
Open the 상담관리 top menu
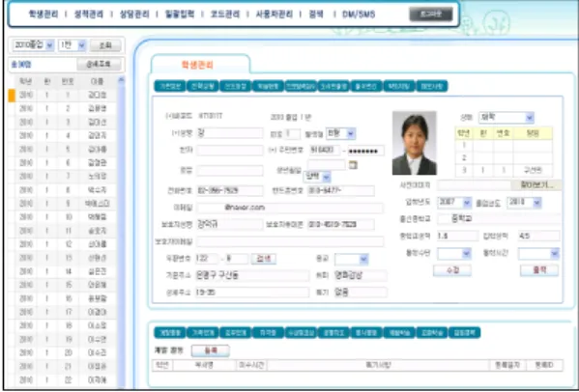134,14
